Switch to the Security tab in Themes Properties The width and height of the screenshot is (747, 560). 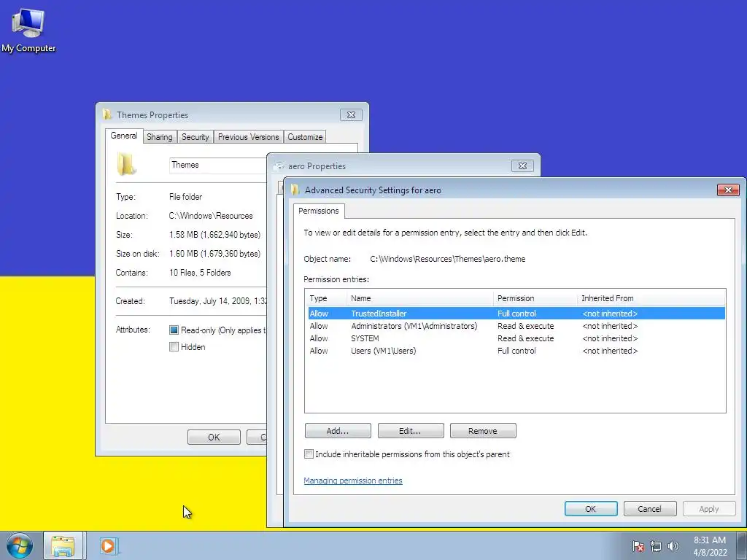click(x=196, y=137)
